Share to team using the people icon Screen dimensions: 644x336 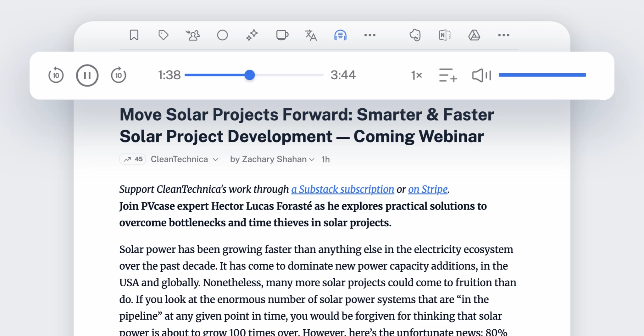[x=193, y=35]
